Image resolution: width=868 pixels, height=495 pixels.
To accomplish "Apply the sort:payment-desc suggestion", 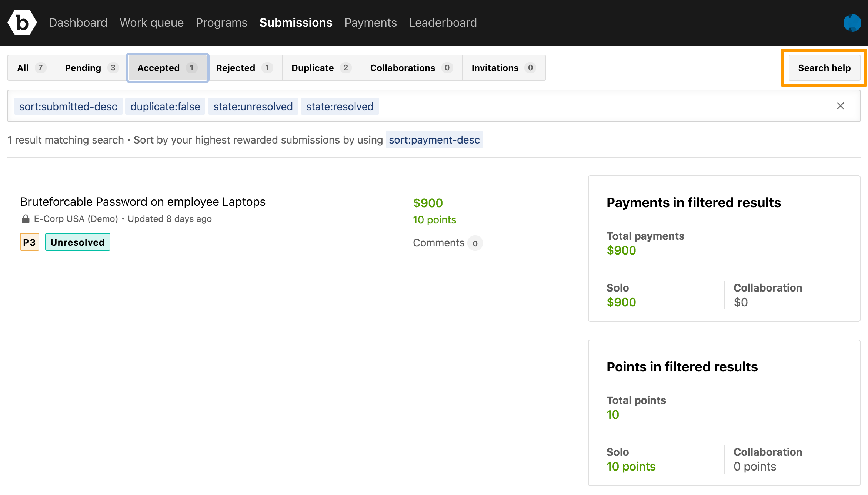I will pos(434,140).
